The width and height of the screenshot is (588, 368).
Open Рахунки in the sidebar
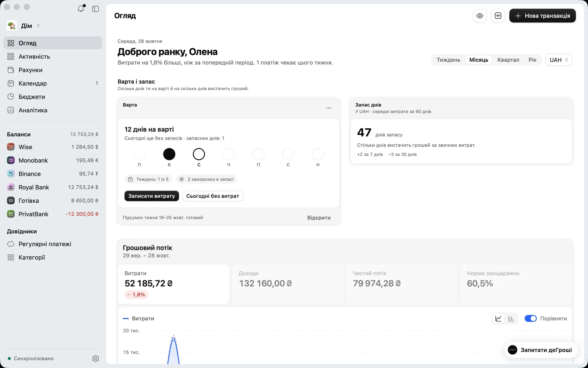(53, 70)
